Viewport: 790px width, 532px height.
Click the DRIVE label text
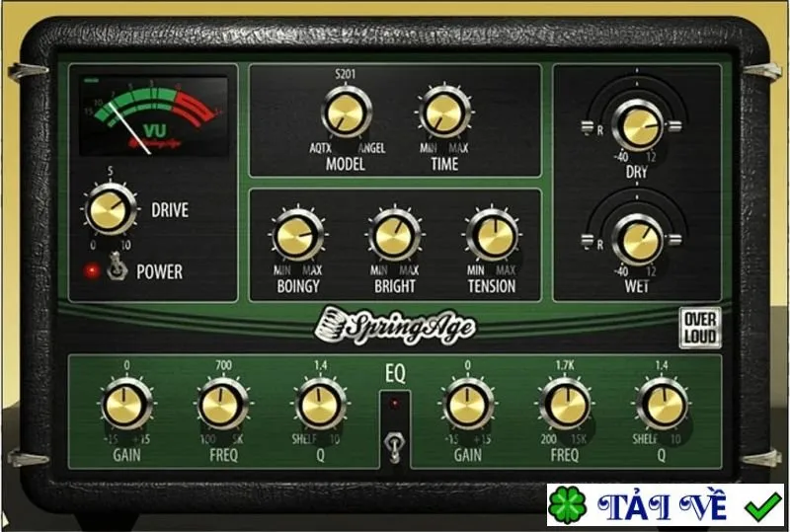[x=170, y=210]
